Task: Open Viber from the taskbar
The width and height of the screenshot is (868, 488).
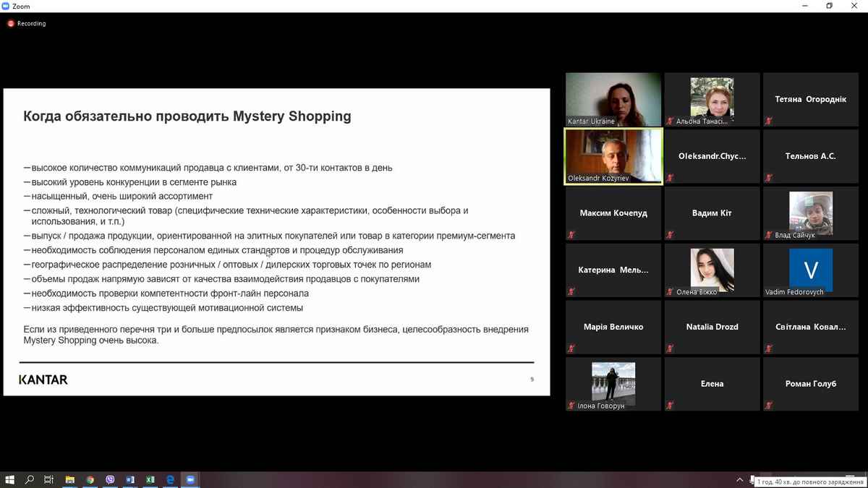Action: [x=110, y=479]
